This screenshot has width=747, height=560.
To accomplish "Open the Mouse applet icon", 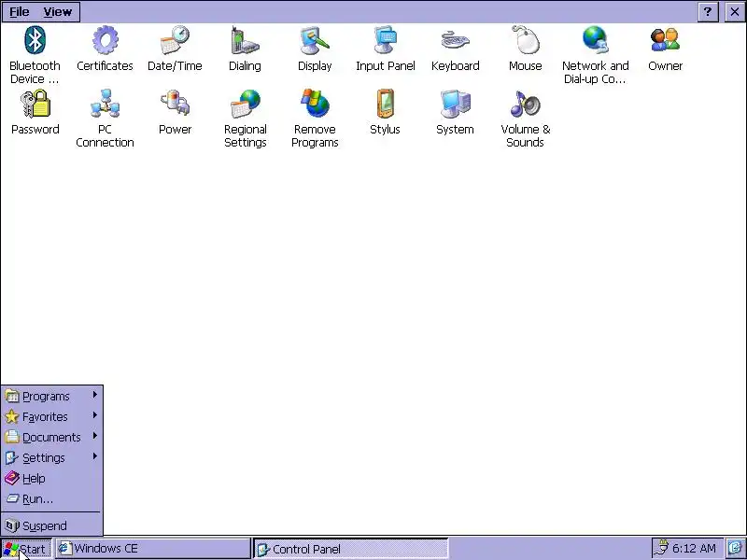I will [x=525, y=40].
